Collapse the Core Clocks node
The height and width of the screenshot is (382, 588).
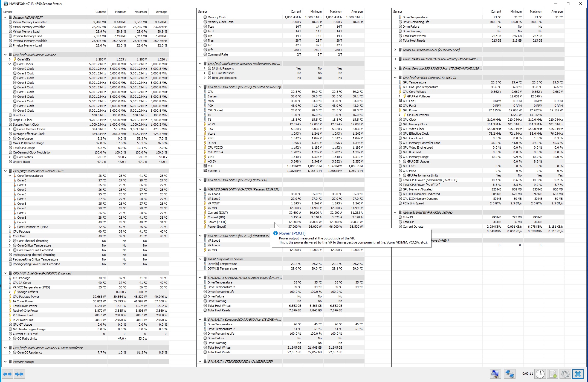pyautogui.click(x=10, y=64)
